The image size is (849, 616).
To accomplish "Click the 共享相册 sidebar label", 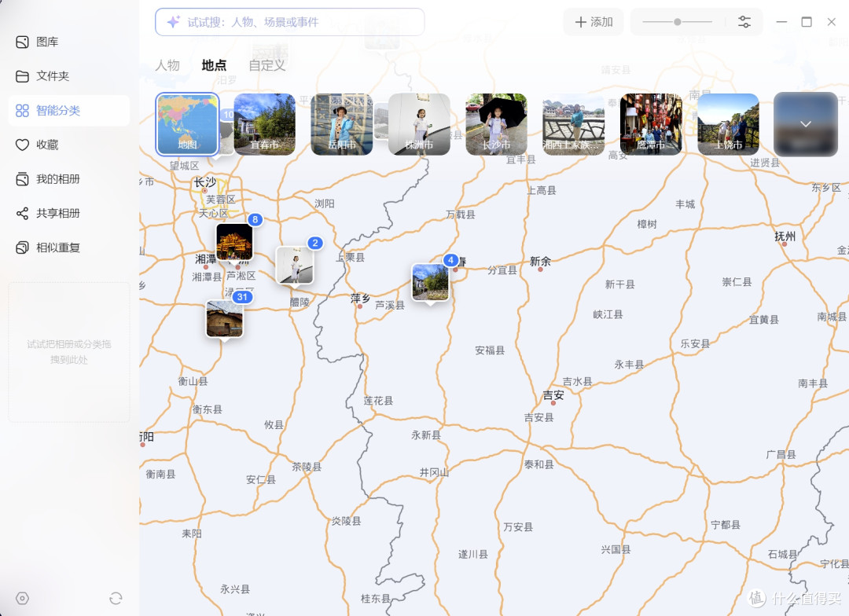I will coord(58,213).
